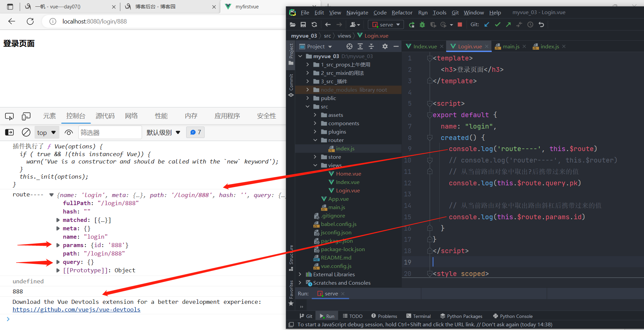Expand the public folder in project tree
644x330 pixels.
(308, 98)
